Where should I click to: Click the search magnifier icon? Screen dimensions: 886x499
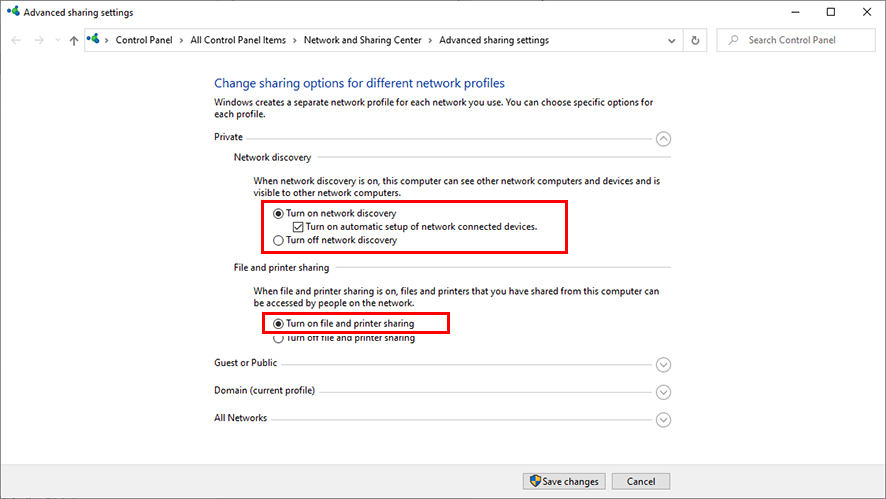click(x=733, y=40)
